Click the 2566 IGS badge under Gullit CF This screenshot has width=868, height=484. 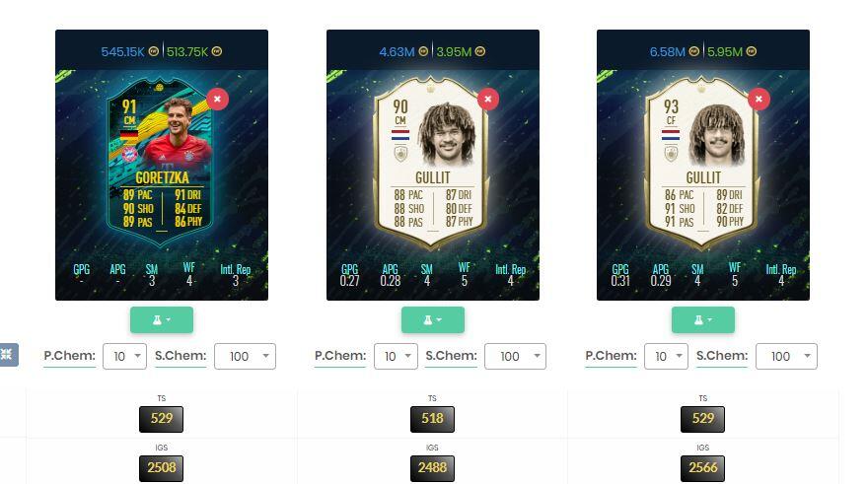702,468
